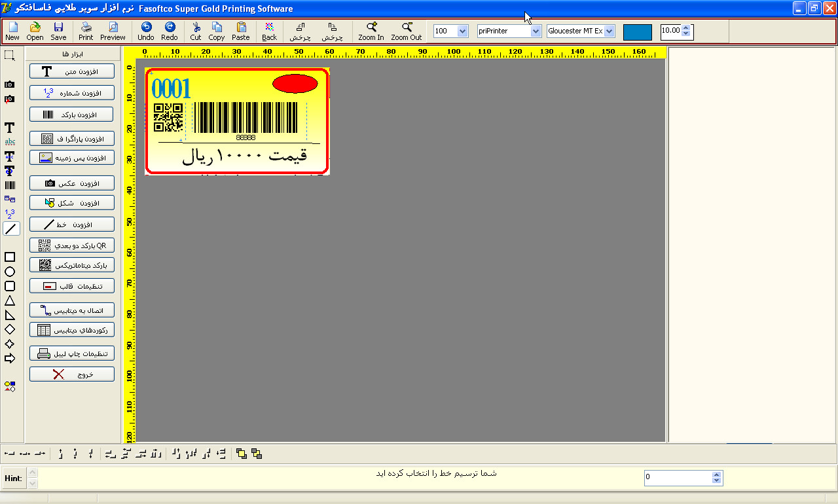Select the rectangle shape tool

(10, 257)
